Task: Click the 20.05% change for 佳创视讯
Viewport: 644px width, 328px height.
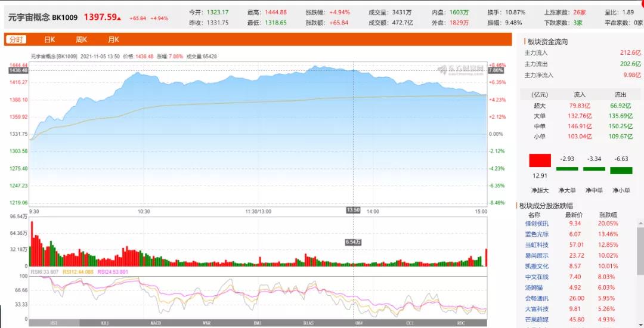Action: (608, 224)
